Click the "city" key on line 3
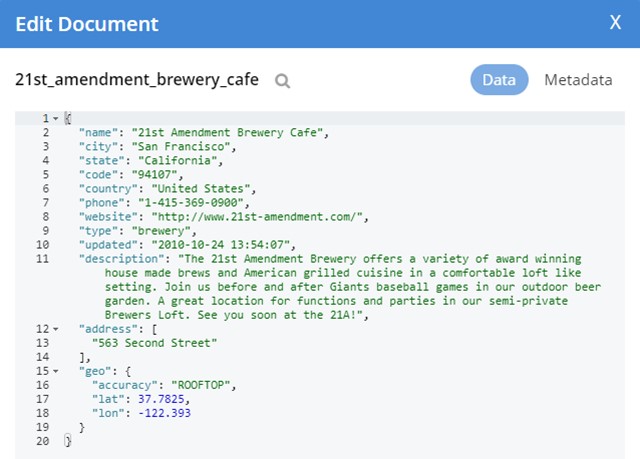Viewport: 640px width, 459px height. pyautogui.click(x=98, y=146)
